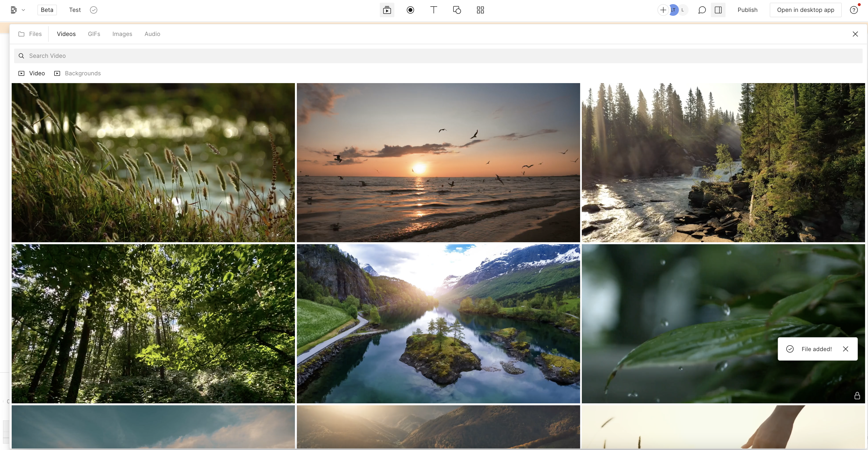Viewport: 868px width, 450px height.
Task: Select the Text tool icon
Action: [434, 10]
